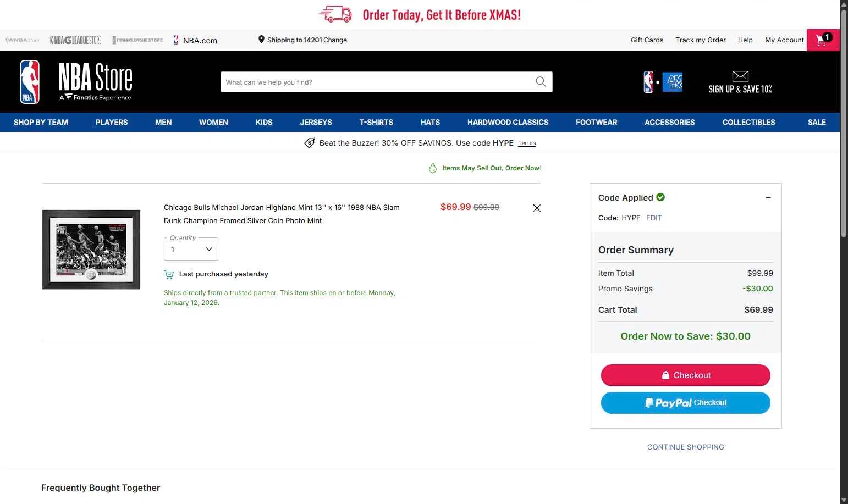Click the NBA Store wordmark
The height and width of the screenshot is (504, 848).
96,81
